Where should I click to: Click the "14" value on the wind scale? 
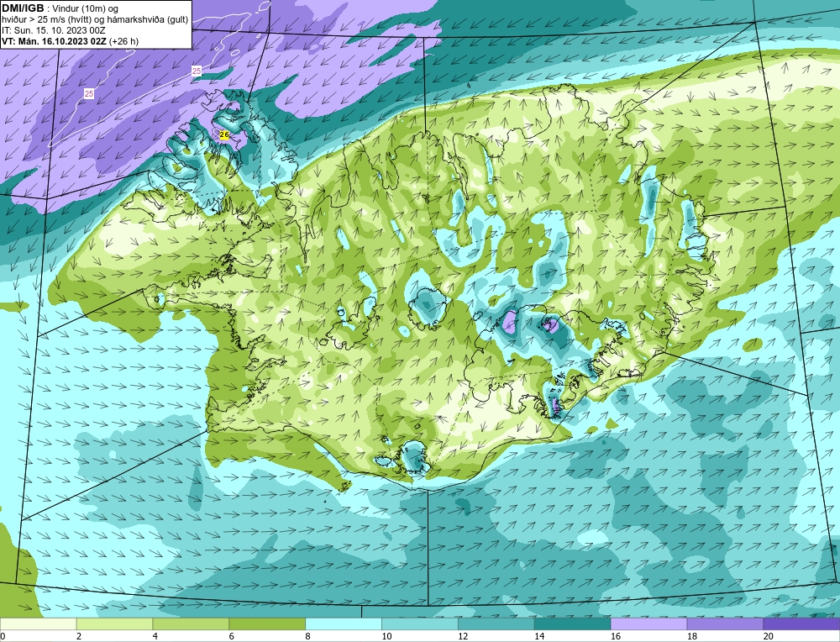click(x=539, y=636)
